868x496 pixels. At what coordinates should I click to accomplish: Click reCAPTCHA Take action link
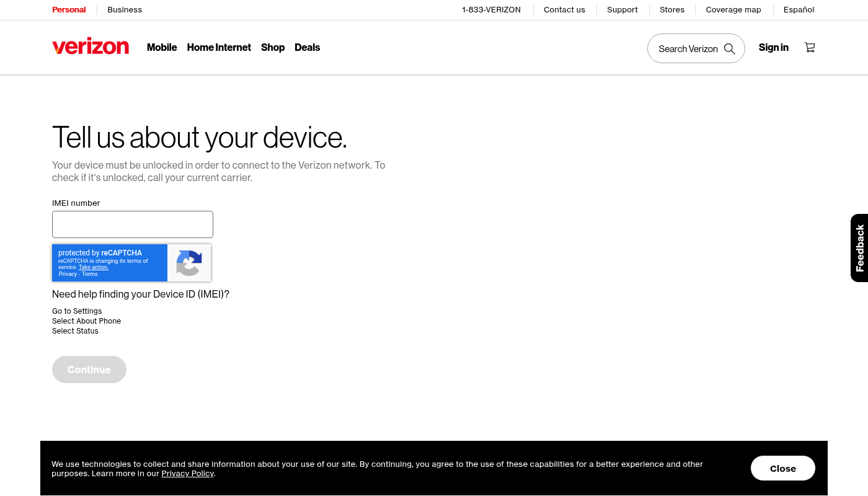click(94, 267)
